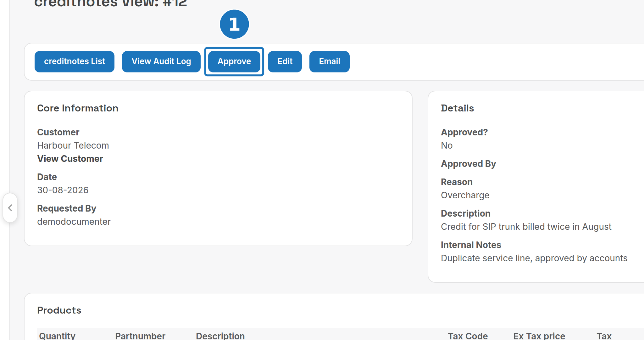Viewport: 644px width, 340px height.
Task: Collapse the sidebar with the left chevron
Action: [x=10, y=208]
